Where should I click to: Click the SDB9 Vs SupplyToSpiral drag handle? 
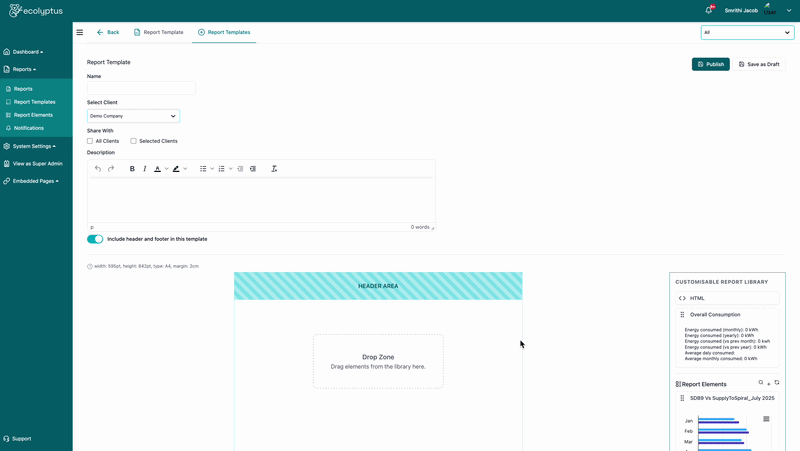[x=682, y=398]
